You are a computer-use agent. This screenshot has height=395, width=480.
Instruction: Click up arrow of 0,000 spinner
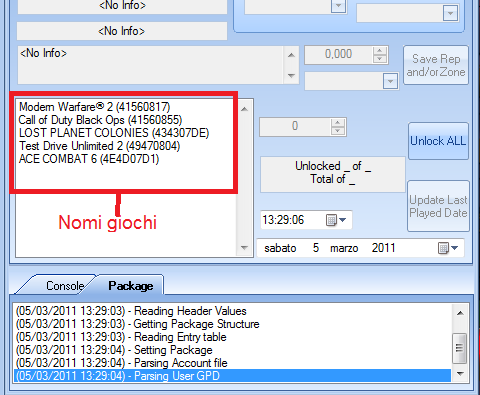380,51
